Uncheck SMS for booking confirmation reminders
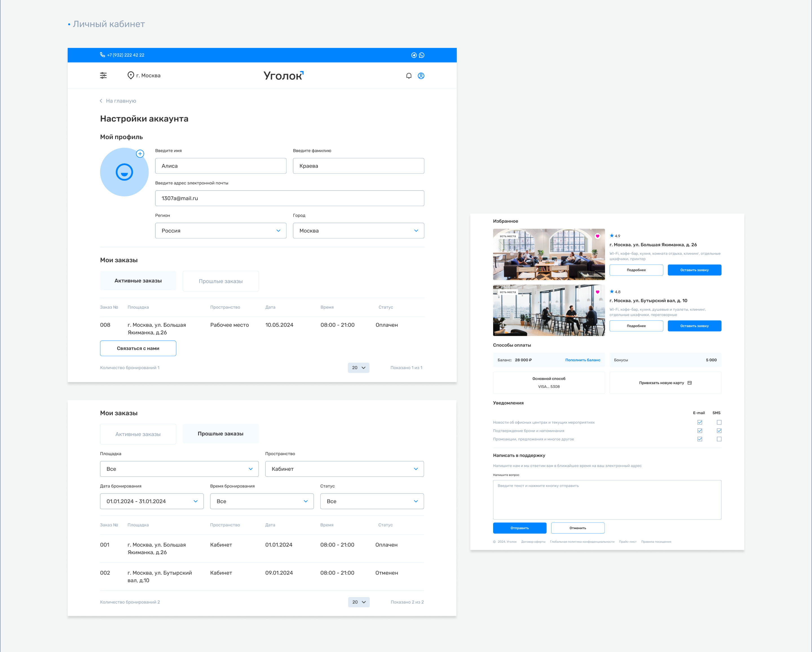This screenshot has height=652, width=812. pos(719,431)
